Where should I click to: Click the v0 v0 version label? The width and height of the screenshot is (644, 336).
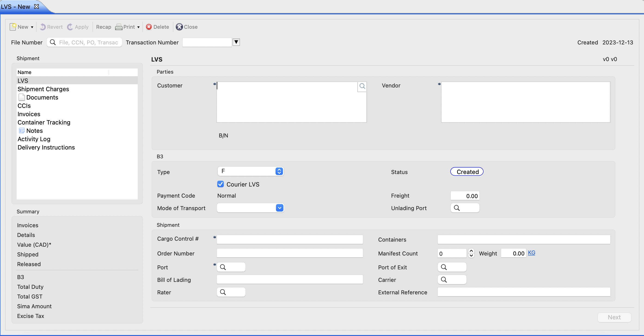pos(610,59)
